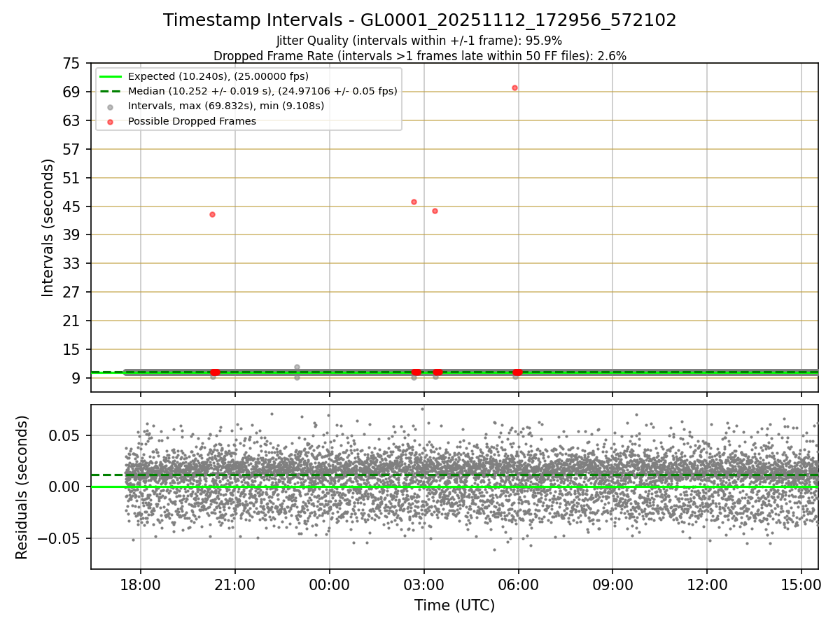
Task: Click the y-axis tick label '69'
Action: point(72,92)
